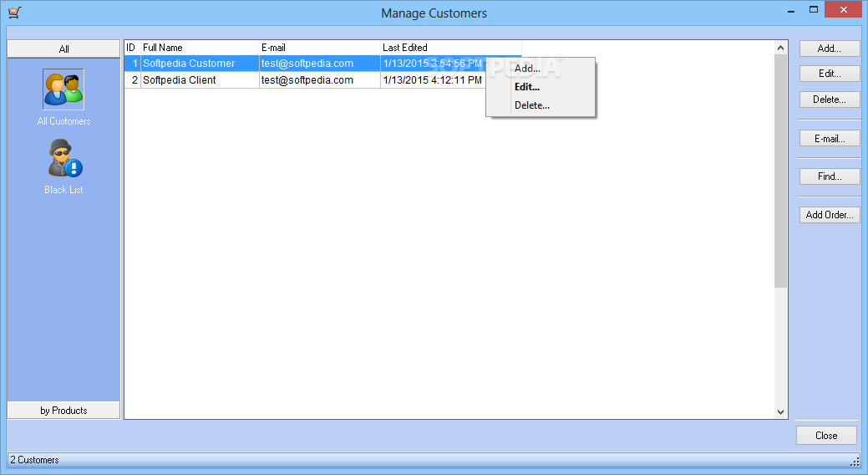This screenshot has height=475, width=868.
Task: Click the status bar resize grip
Action: pyautogui.click(x=855, y=461)
